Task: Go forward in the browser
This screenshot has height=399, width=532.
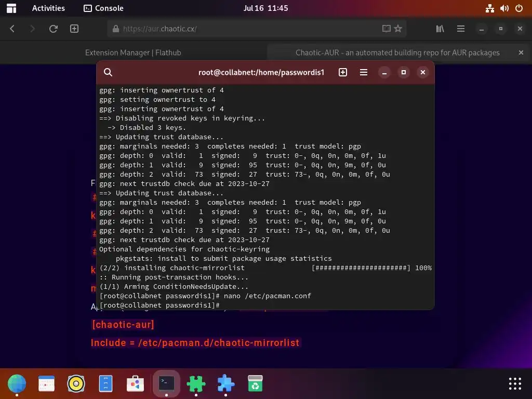Action: click(x=32, y=29)
